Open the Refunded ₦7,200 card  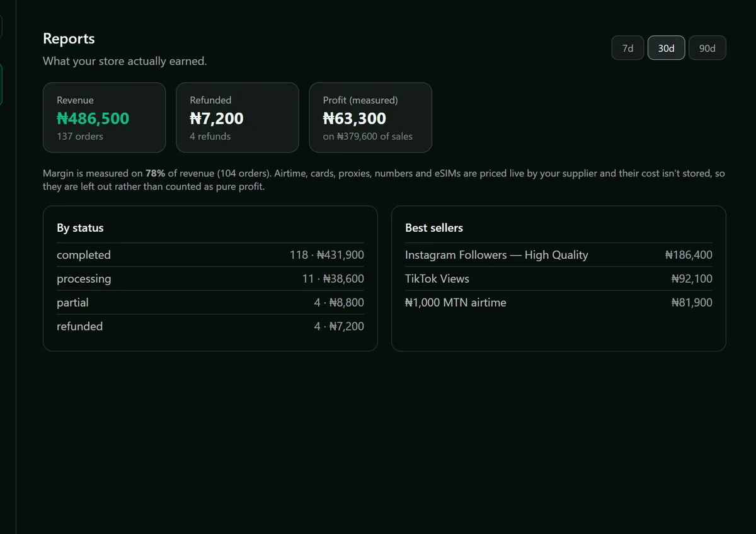(237, 118)
